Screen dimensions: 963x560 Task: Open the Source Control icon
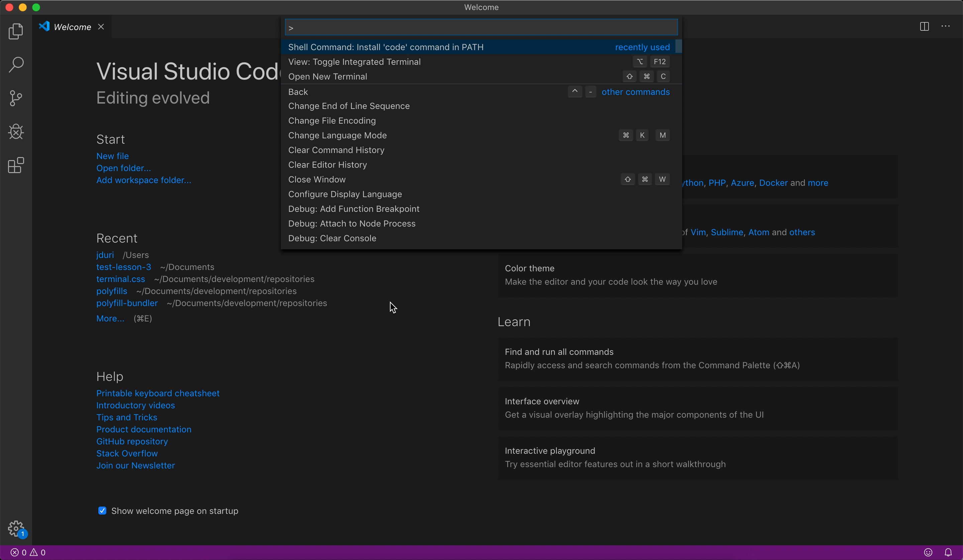coord(16,98)
